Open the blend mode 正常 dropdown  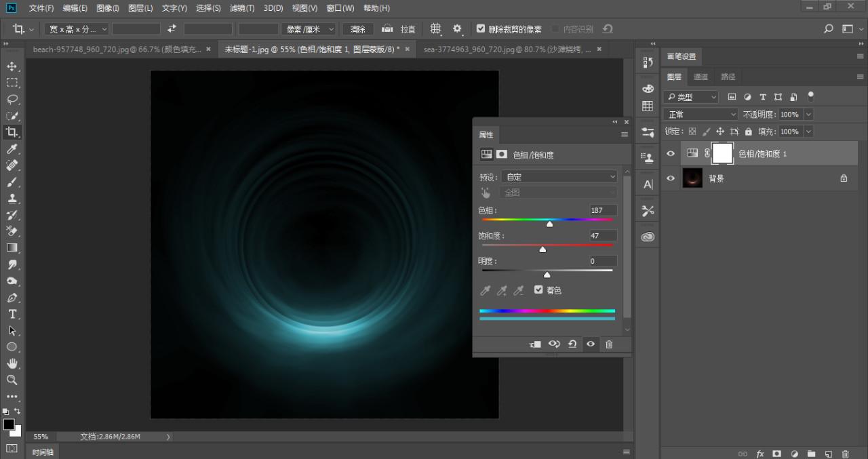click(x=701, y=115)
